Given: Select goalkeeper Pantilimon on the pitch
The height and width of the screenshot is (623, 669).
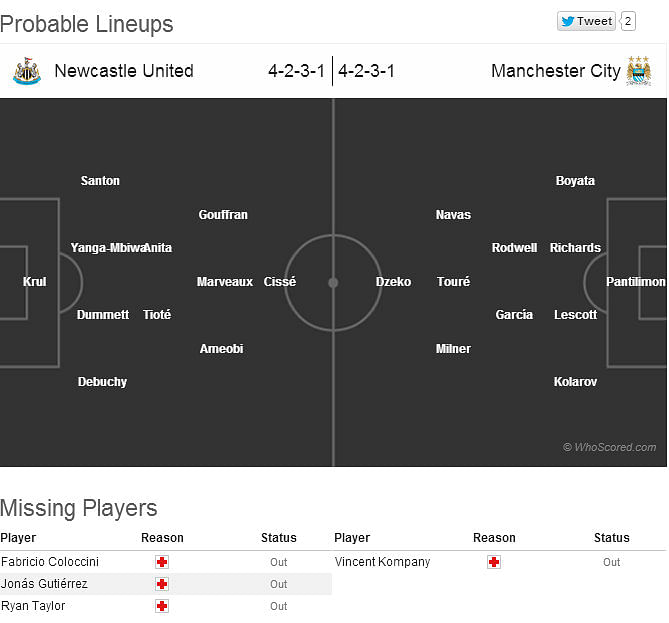Looking at the screenshot, I should 636,282.
